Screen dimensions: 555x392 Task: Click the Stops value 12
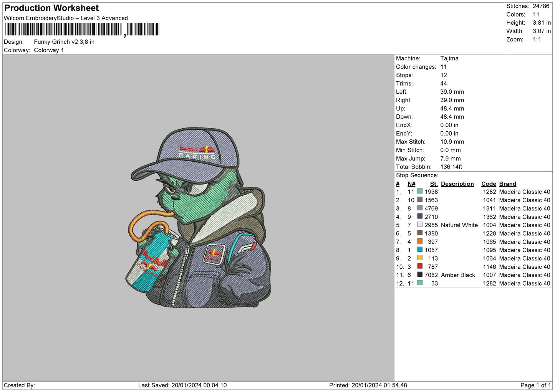point(444,75)
